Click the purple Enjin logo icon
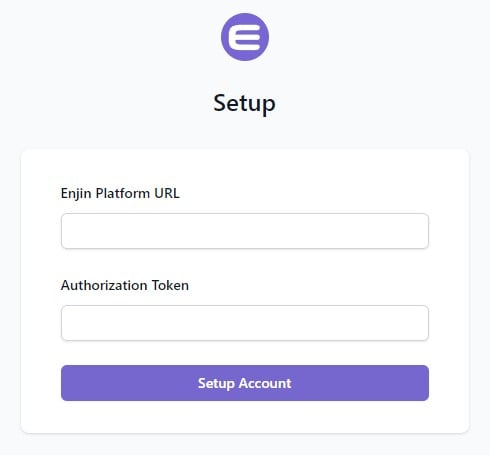The width and height of the screenshot is (490, 455). (245, 37)
